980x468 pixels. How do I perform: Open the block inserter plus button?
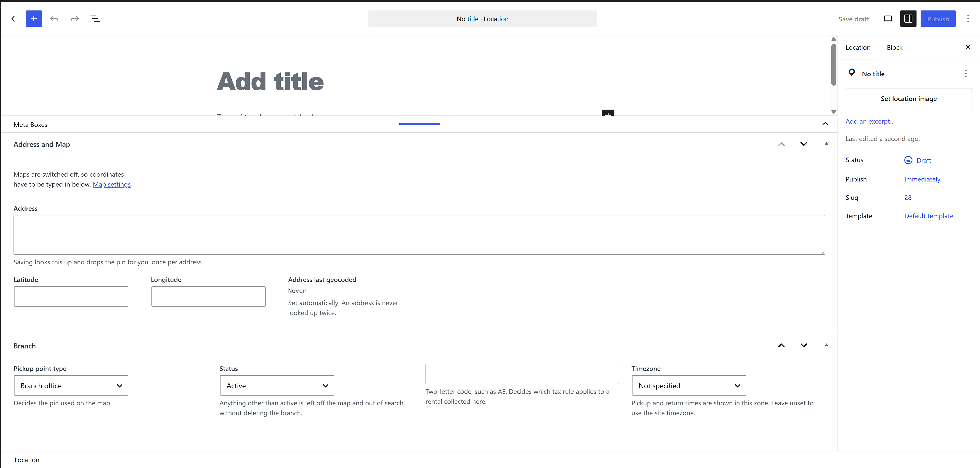point(34,19)
